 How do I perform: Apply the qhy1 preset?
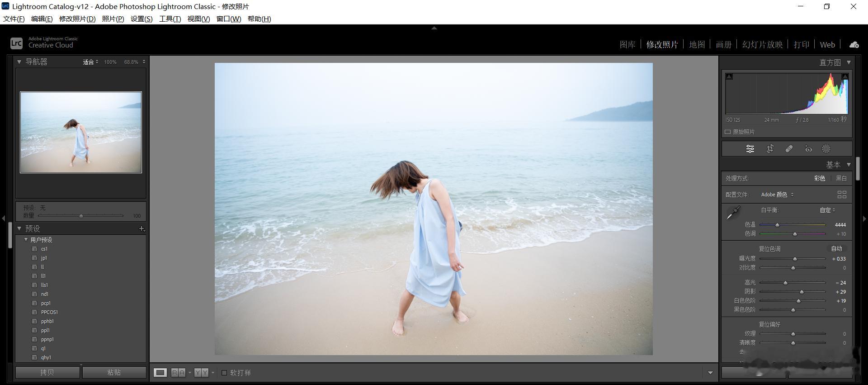46,357
